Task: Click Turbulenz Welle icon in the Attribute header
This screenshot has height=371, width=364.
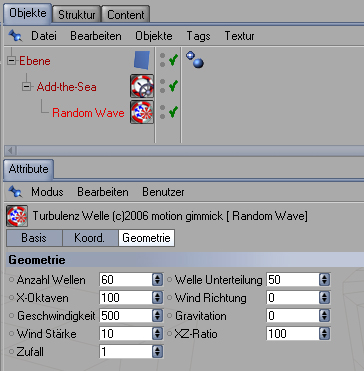Action: 16,216
